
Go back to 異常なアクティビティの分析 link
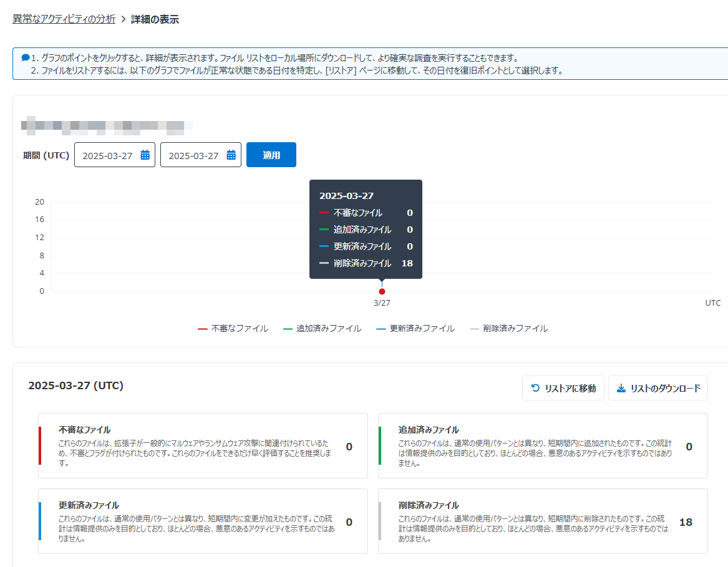64,19
